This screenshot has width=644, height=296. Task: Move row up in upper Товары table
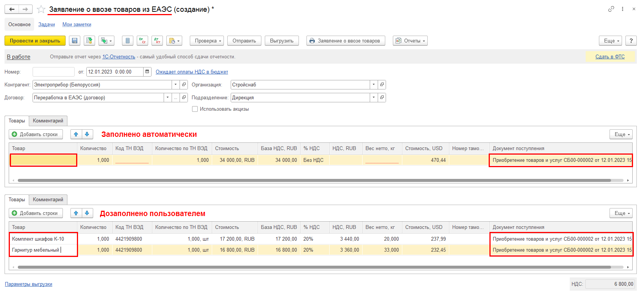(x=76, y=134)
